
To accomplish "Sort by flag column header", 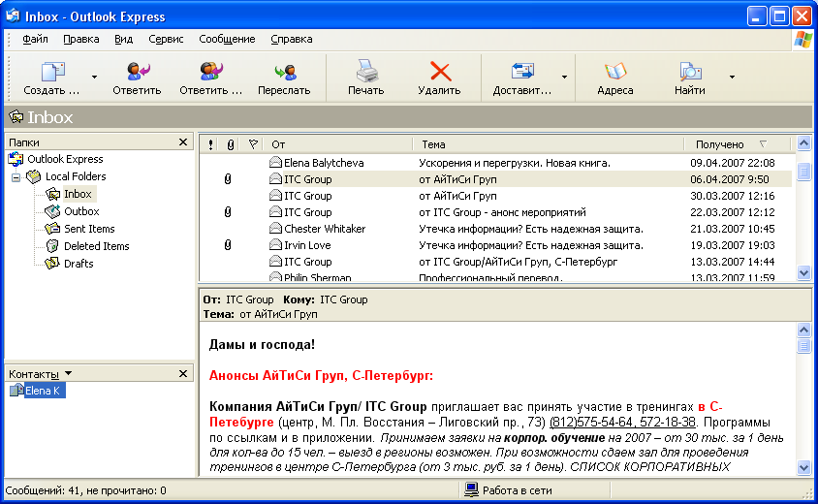I will [x=253, y=144].
